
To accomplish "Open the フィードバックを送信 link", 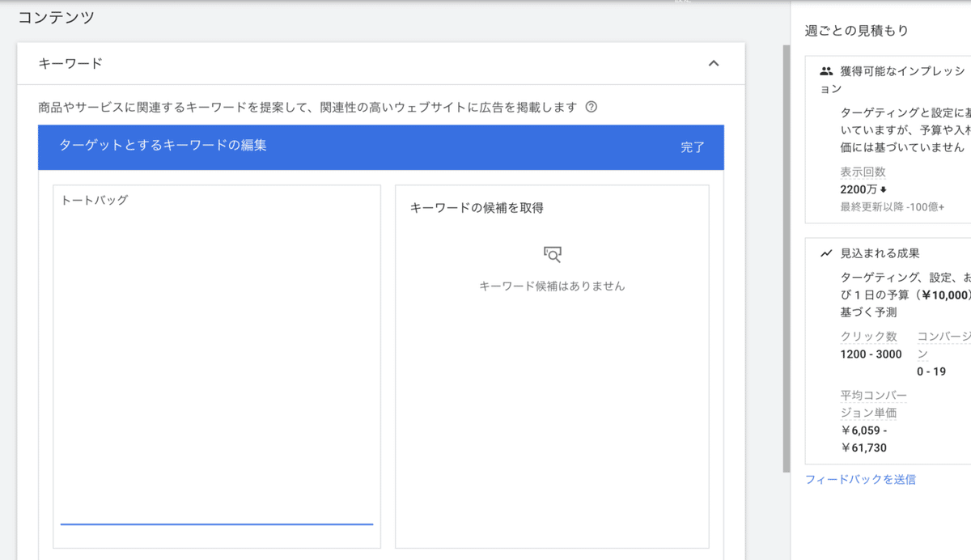I will tap(861, 479).
